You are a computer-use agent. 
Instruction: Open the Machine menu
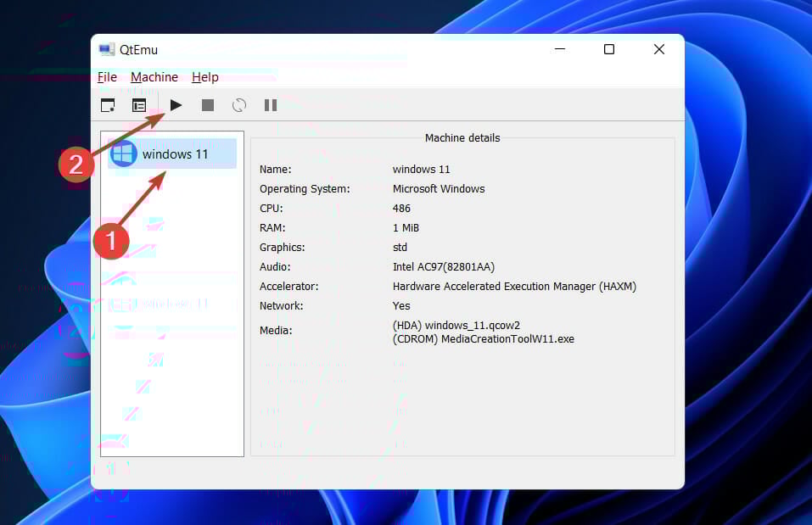coord(154,76)
